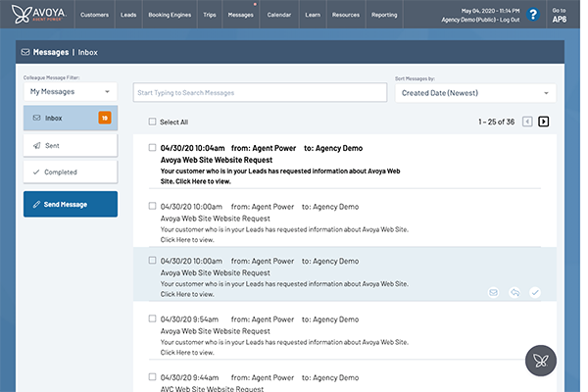Screen dimensions: 588x392
Task: Click the reply icon on highlighted message
Action: tap(514, 292)
